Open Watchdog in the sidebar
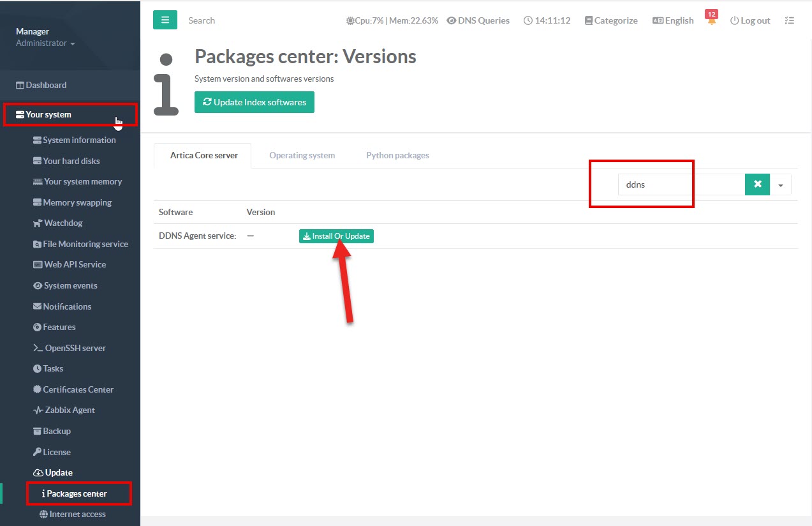Screen dimensions: 812x526 click(63, 223)
